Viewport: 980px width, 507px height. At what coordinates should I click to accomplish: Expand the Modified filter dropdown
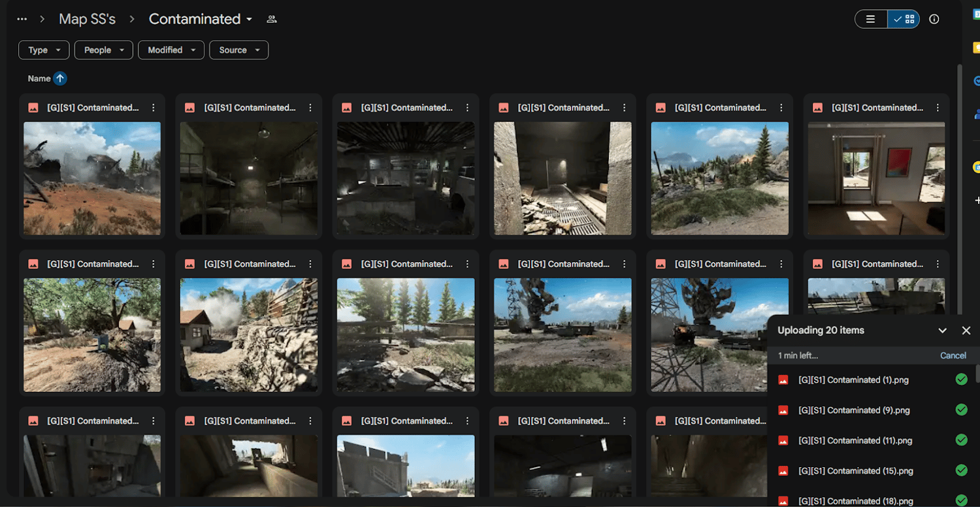(x=171, y=50)
